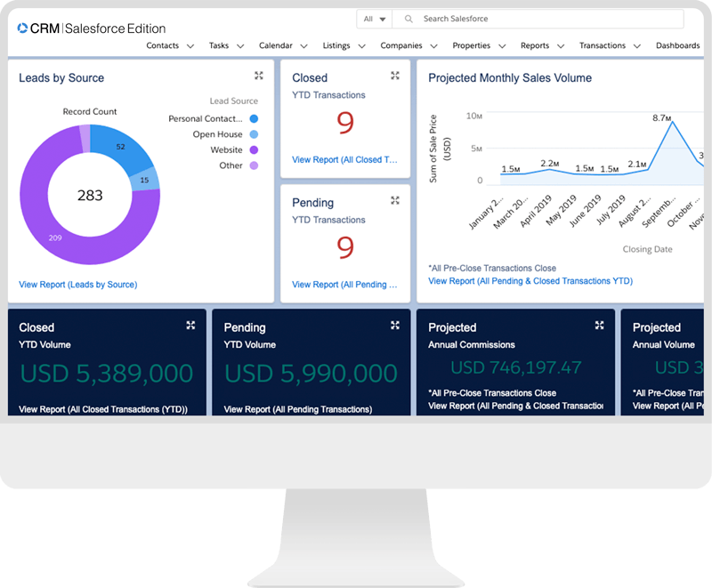Screen dimensions: 712x588
Task: Click the donut segment labeled 15
Action: (x=144, y=180)
